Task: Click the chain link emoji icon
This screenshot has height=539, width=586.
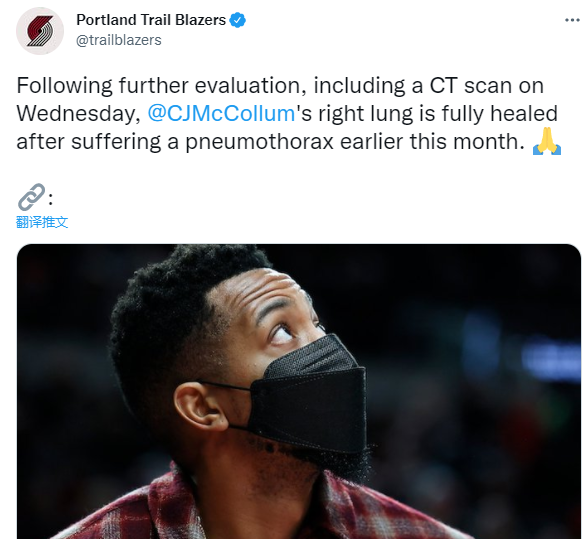Action: coord(31,197)
